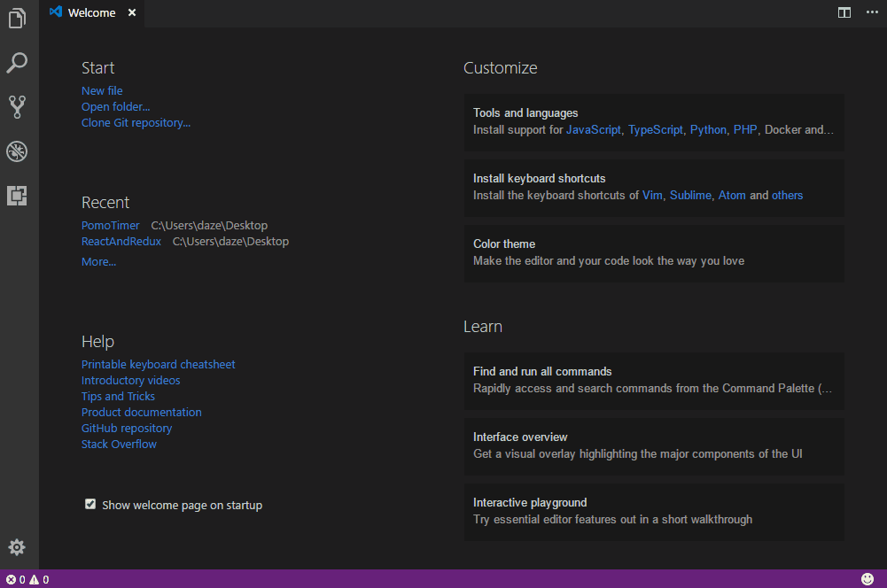887x588 pixels.
Task: Open the recent ReactAndRedux folder
Action: (121, 241)
